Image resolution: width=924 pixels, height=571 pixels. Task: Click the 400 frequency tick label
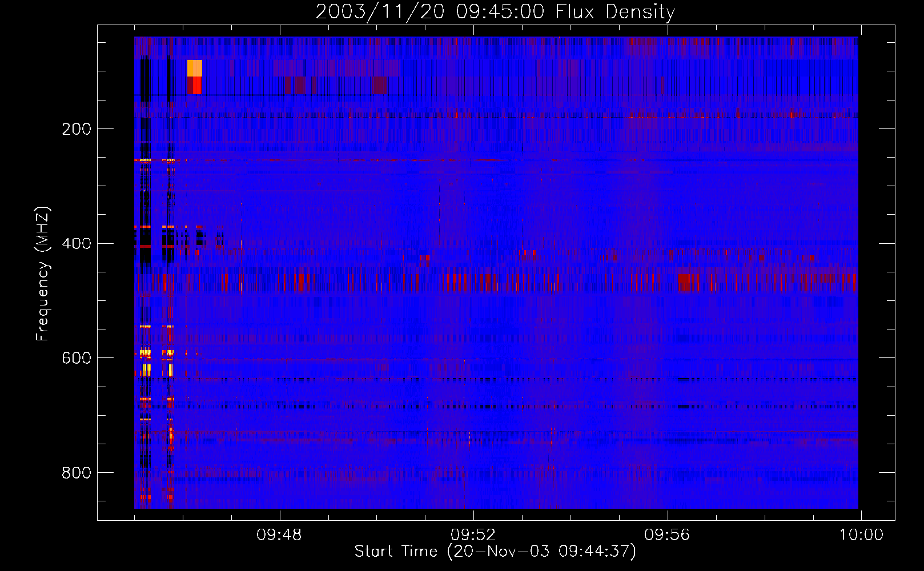click(x=77, y=244)
